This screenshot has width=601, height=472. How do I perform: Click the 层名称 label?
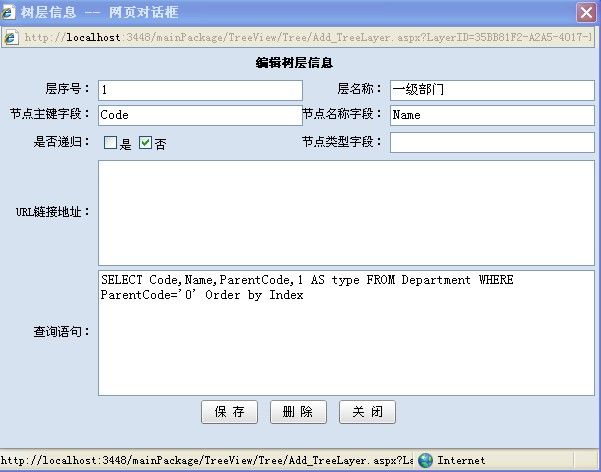pyautogui.click(x=360, y=89)
